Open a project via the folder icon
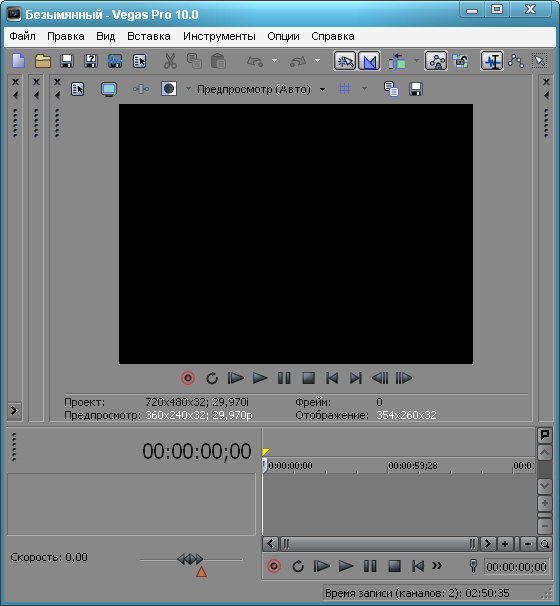This screenshot has height=606, width=560. [43, 61]
